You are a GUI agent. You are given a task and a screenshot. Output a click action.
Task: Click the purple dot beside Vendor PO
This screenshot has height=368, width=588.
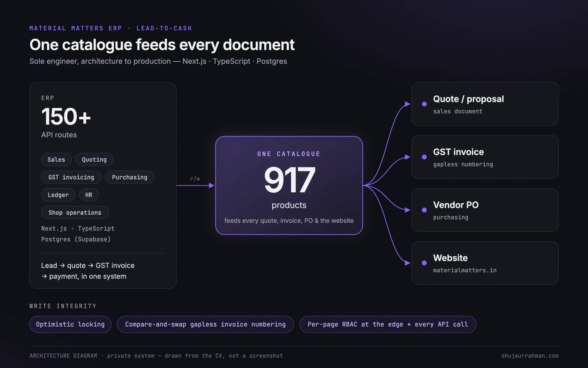[x=424, y=210]
